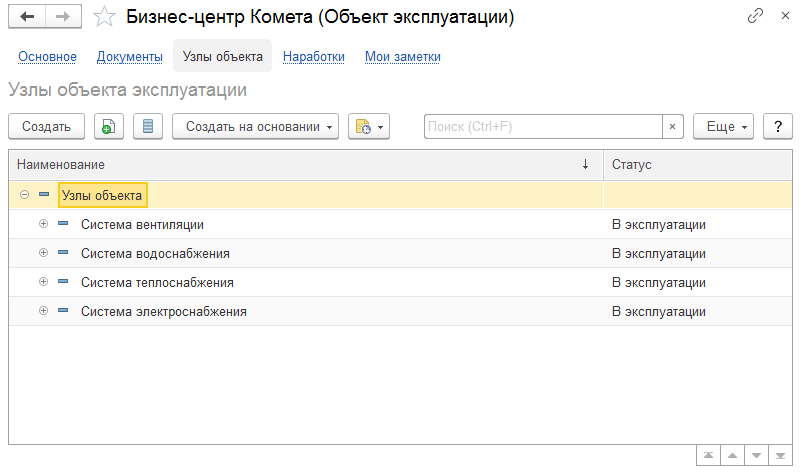The height and width of the screenshot is (475, 807).
Task: Select the Узлы объекта tab
Action: 222,56
